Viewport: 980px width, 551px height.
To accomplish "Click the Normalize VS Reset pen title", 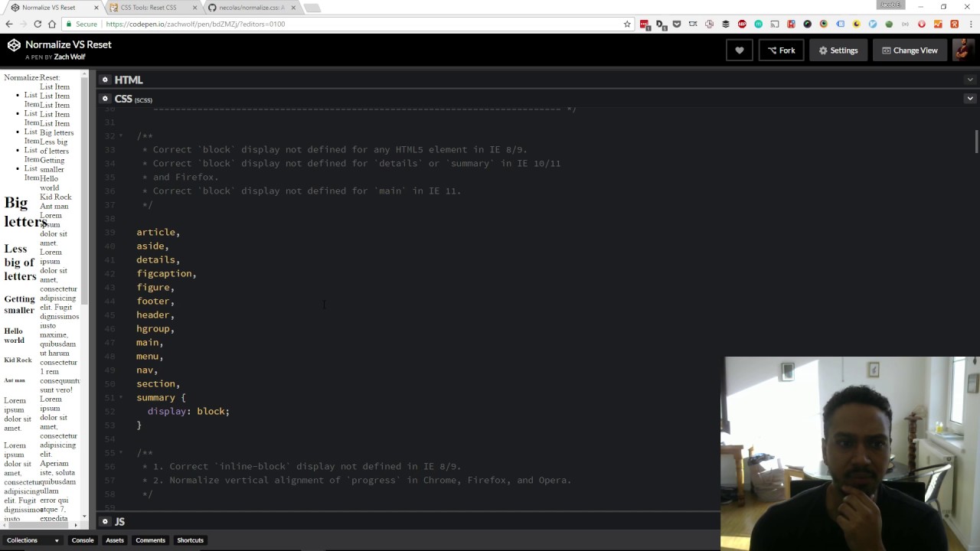I will [68, 44].
